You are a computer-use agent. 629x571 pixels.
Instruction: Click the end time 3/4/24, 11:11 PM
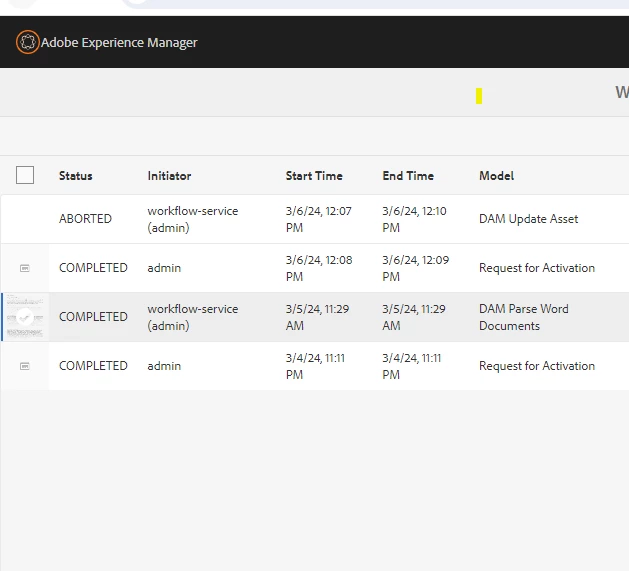(x=412, y=366)
